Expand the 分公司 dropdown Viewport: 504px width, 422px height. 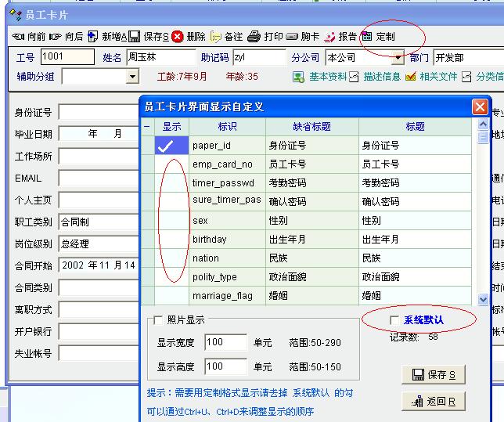coord(397,58)
